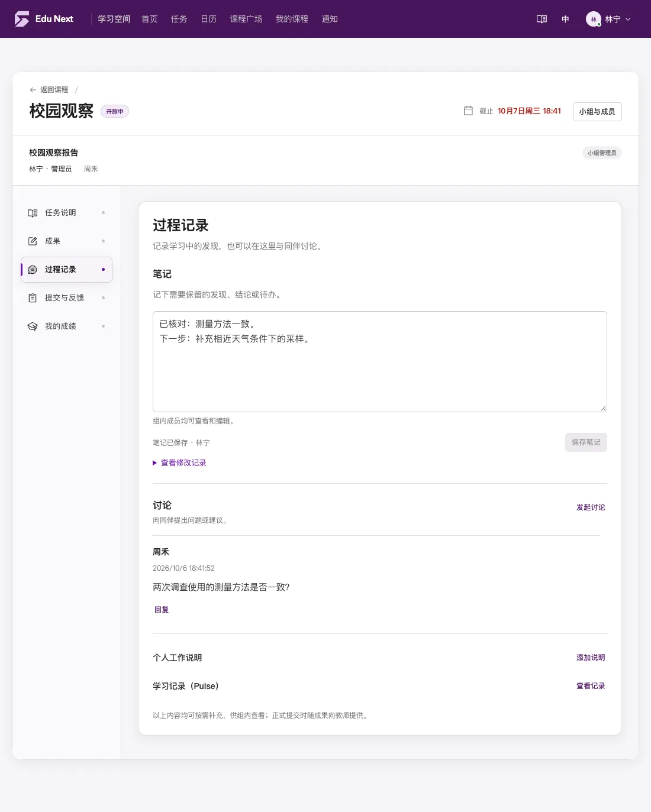
Task: Click the comment 两次调查使用的测量方法是否一致?
Action: coord(221,587)
